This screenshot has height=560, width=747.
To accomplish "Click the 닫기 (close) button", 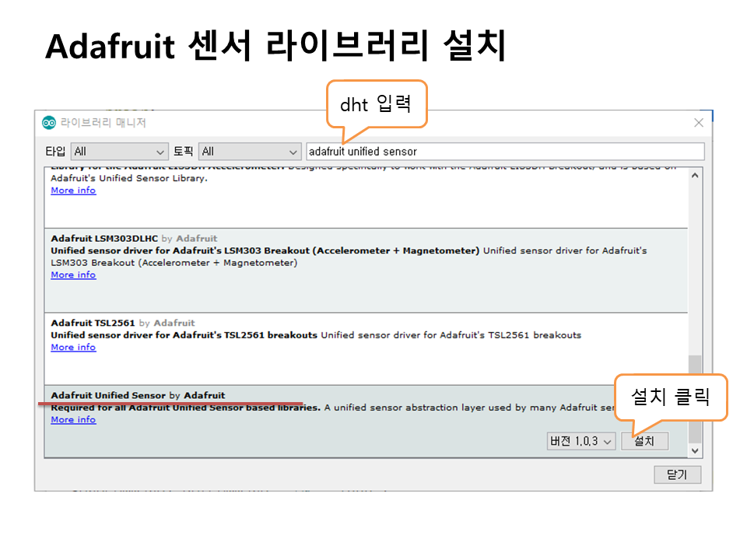I will (677, 474).
